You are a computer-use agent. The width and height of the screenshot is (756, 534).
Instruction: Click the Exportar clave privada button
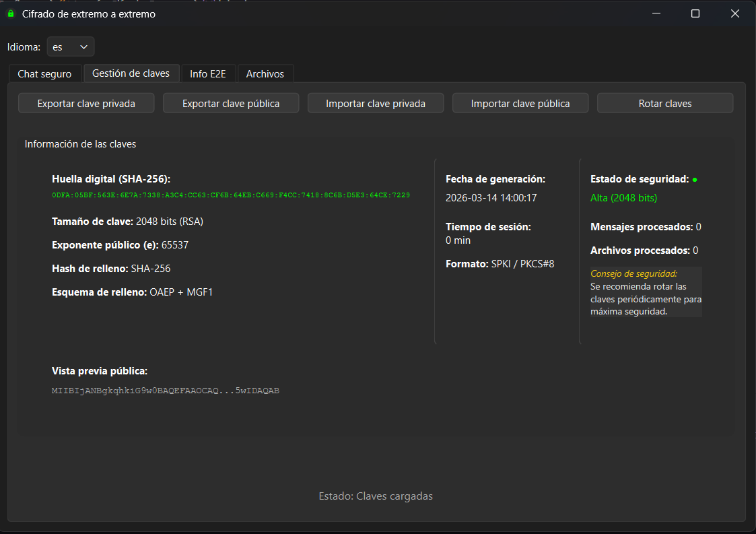[86, 102]
